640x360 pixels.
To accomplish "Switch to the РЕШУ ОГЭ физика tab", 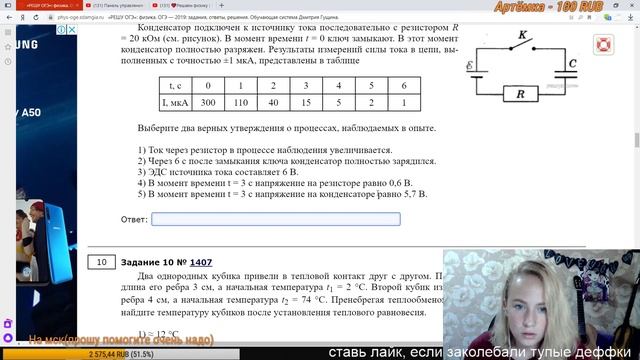I will [x=49, y=5].
